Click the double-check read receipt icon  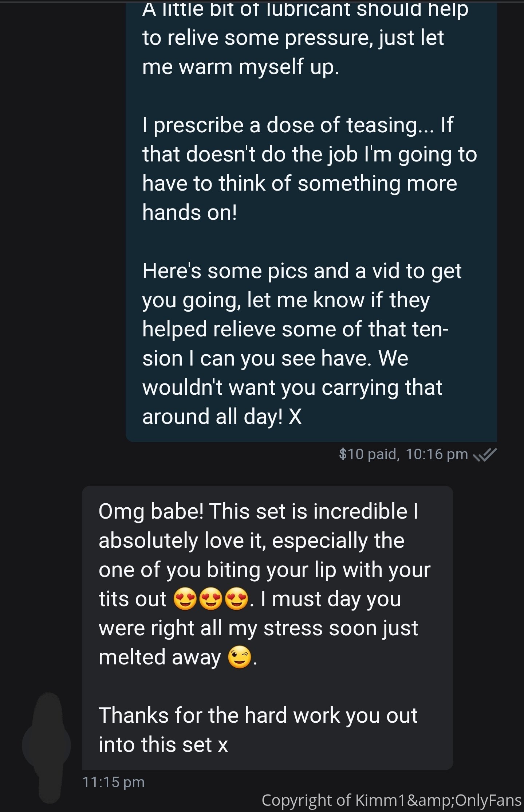(485, 454)
